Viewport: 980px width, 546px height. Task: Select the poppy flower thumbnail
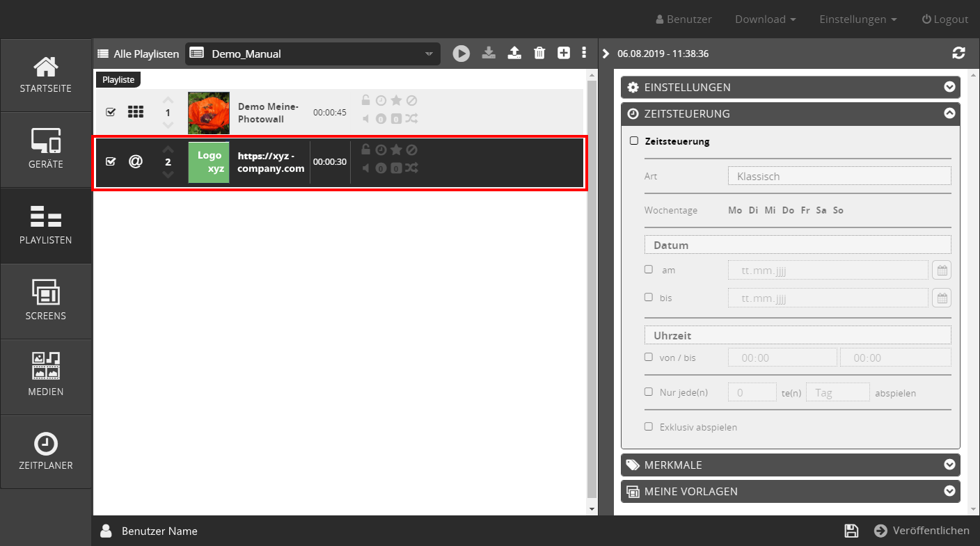209,113
